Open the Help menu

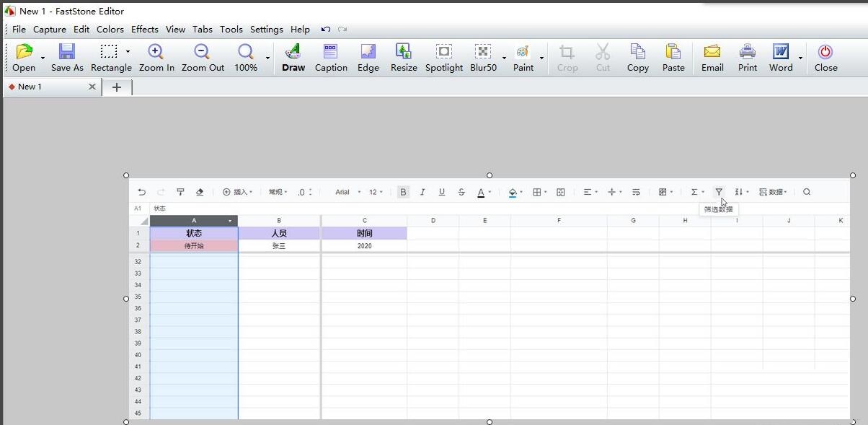(300, 30)
